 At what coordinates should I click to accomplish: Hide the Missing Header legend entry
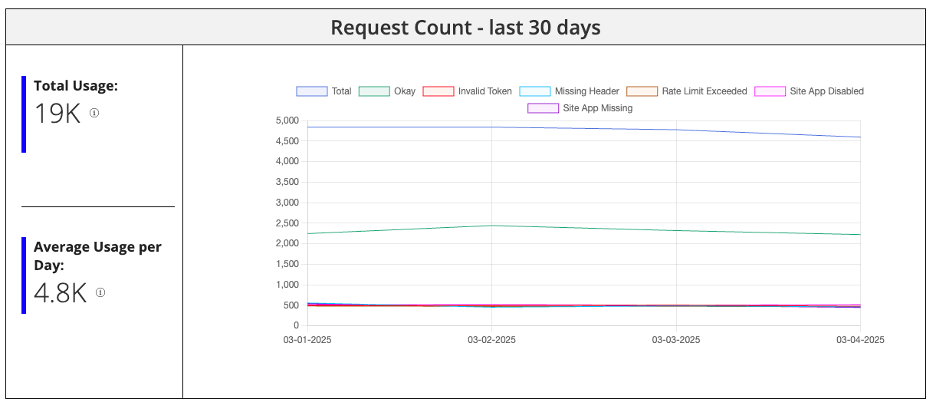tap(569, 91)
